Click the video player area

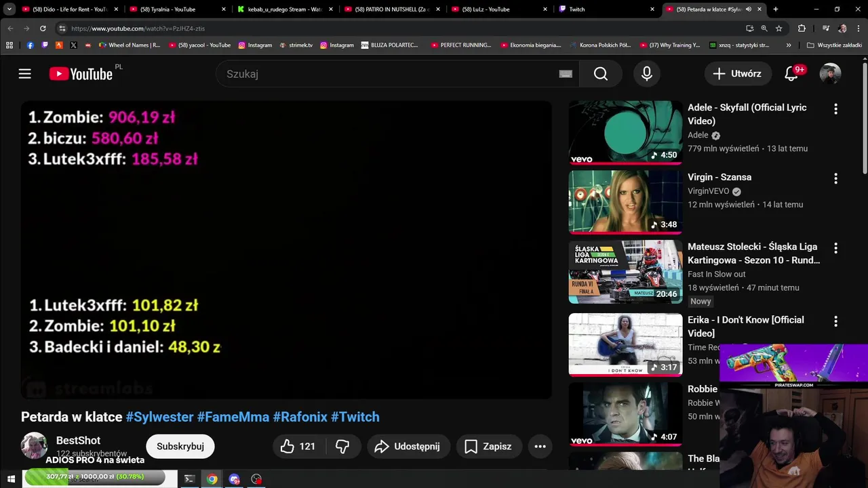(x=286, y=250)
